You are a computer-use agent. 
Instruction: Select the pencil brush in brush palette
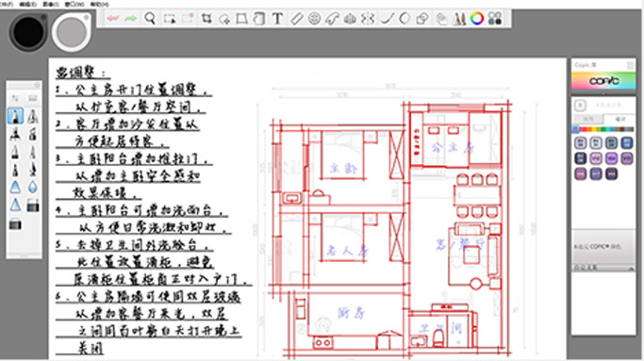click(15, 116)
